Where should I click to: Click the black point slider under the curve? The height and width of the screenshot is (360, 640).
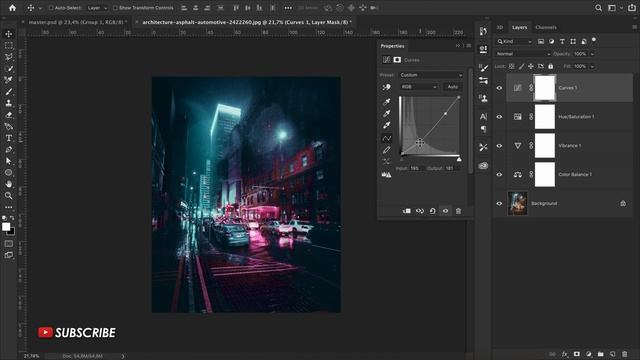coord(402,159)
